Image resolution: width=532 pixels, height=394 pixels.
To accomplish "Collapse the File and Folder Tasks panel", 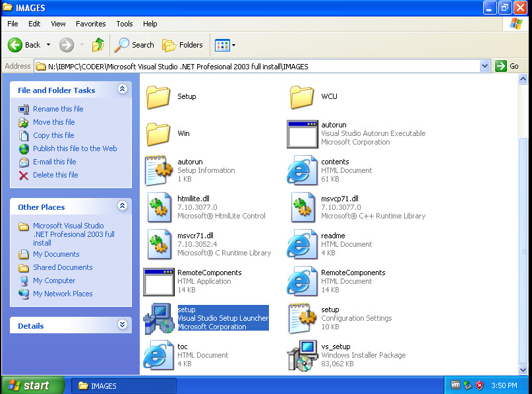I will pyautogui.click(x=122, y=89).
